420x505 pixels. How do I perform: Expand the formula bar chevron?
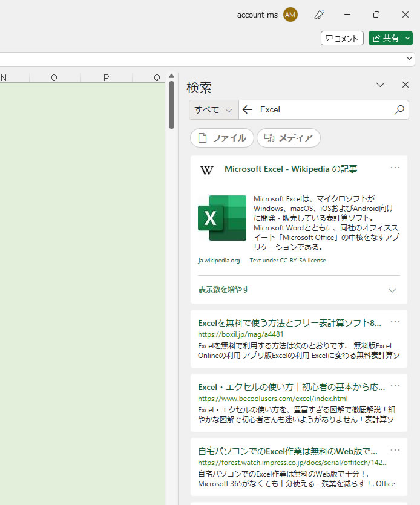click(409, 58)
